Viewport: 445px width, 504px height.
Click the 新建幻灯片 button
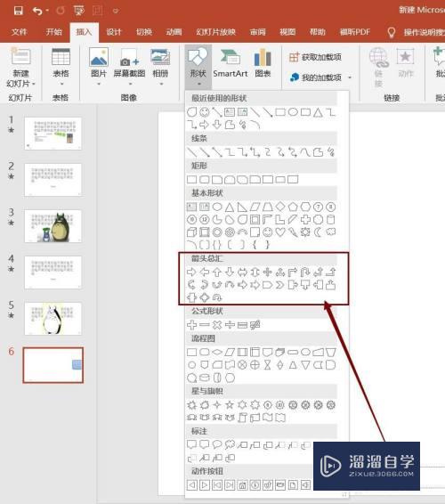[20, 68]
